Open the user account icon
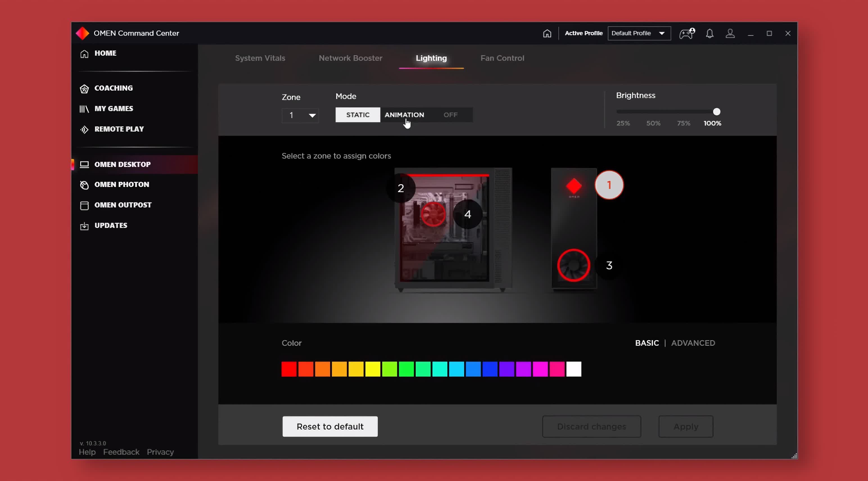 point(730,33)
